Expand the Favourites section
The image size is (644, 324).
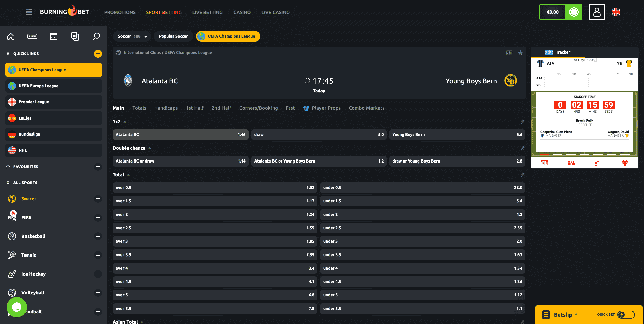(x=98, y=167)
